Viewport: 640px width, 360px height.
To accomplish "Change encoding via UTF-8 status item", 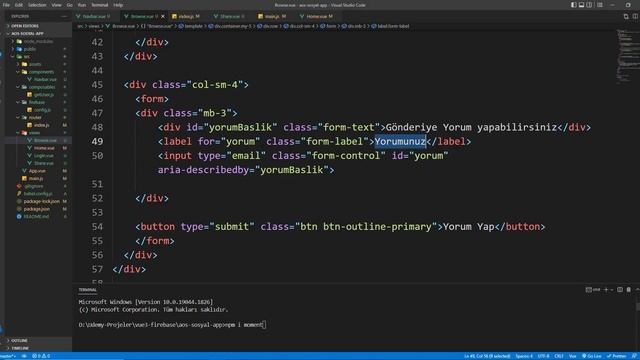I will 543,356.
